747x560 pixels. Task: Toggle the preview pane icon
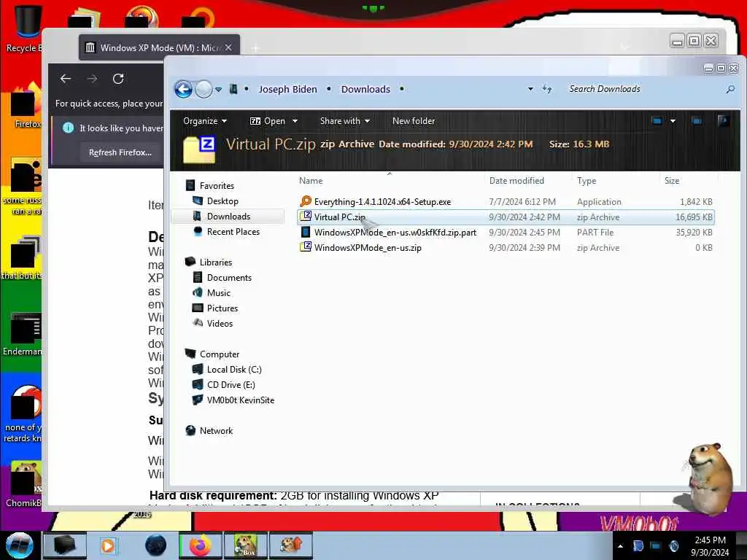pos(697,121)
